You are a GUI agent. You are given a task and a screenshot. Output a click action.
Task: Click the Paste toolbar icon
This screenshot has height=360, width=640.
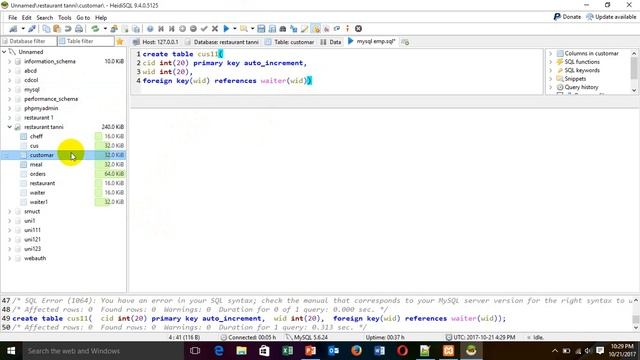click(57, 29)
